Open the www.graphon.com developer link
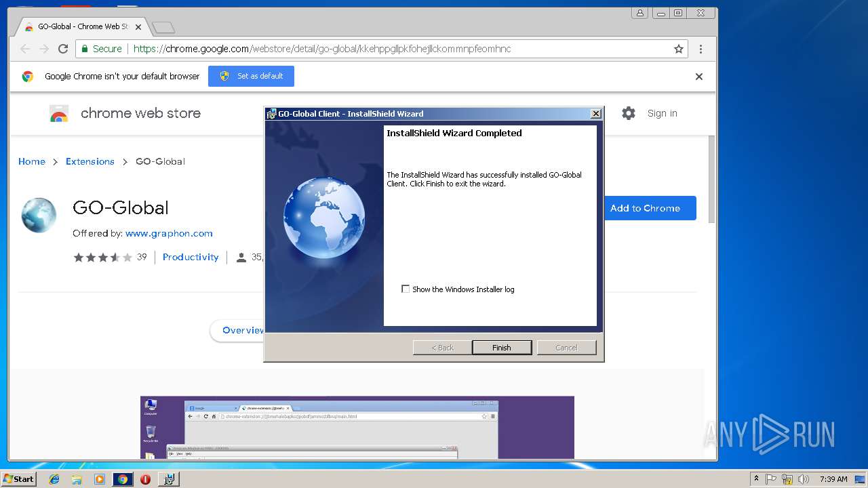Image resolution: width=868 pixels, height=488 pixels. [169, 233]
